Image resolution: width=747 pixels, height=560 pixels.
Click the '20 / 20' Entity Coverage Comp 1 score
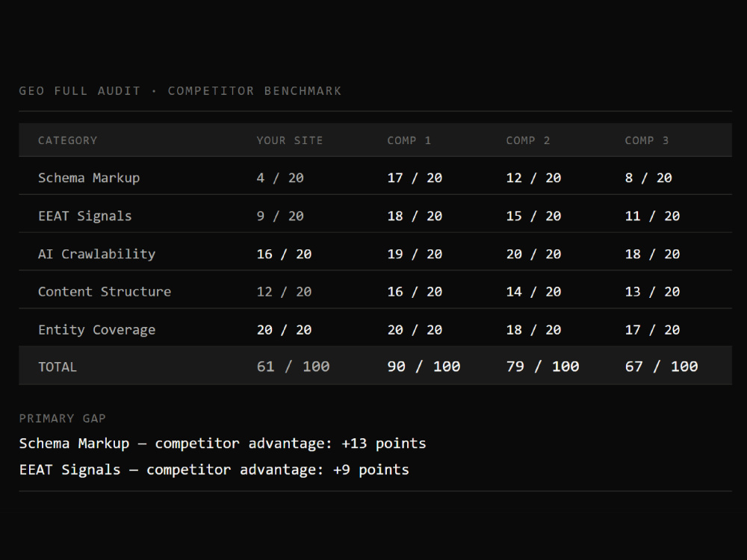pos(415,330)
